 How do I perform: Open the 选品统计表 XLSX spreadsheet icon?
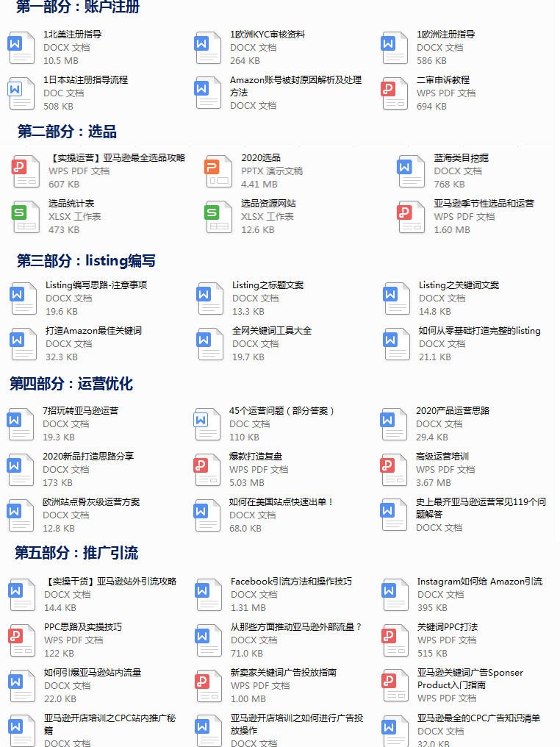[x=26, y=217]
